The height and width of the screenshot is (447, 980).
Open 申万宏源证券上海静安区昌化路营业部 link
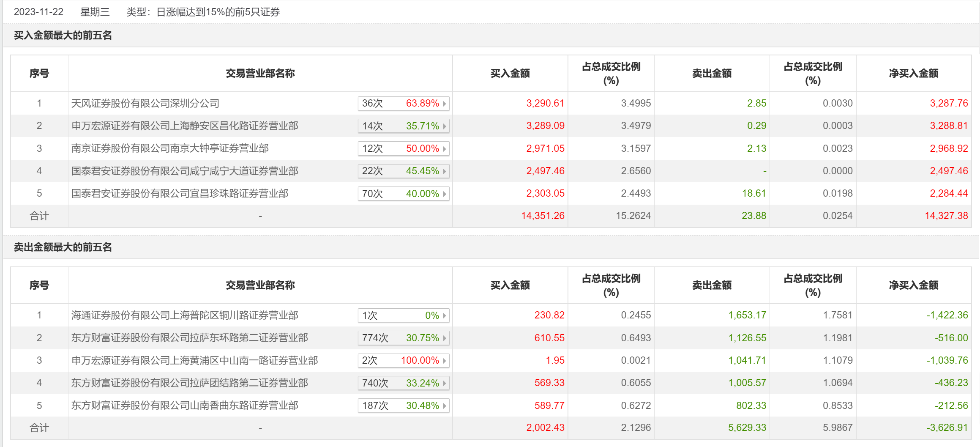(x=185, y=126)
